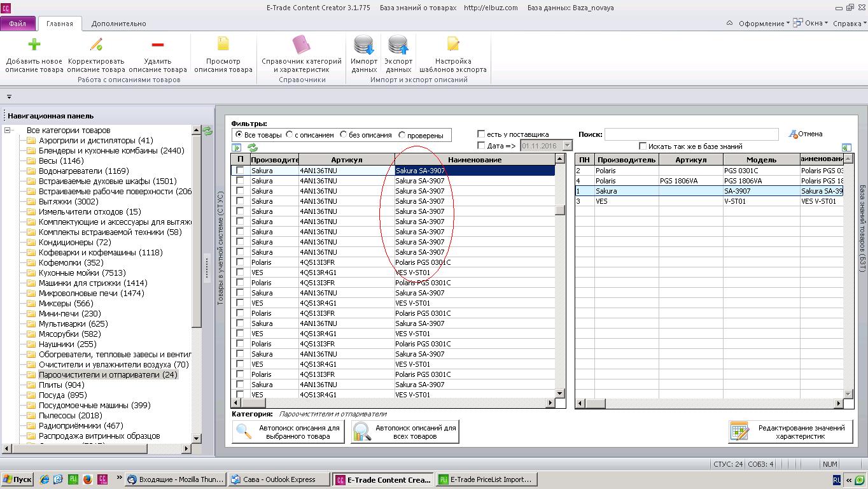The width and height of the screenshot is (868, 489).
Task: Open the 'Справка' dropdown menu
Action: (x=850, y=24)
